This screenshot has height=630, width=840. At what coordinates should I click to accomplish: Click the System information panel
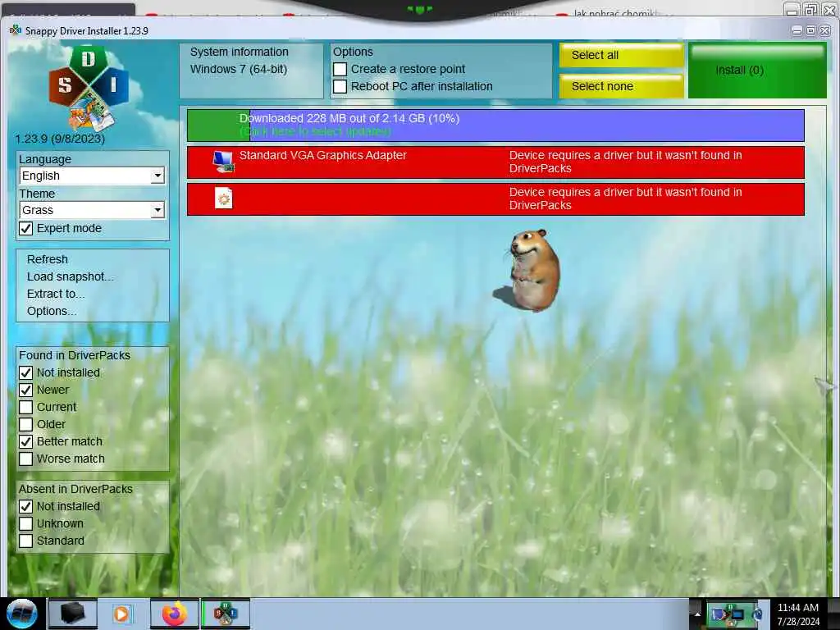pos(251,71)
